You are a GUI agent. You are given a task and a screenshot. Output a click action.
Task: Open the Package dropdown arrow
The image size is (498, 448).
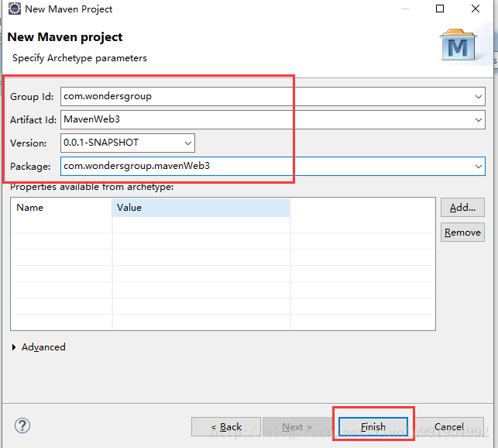pyautogui.click(x=479, y=167)
